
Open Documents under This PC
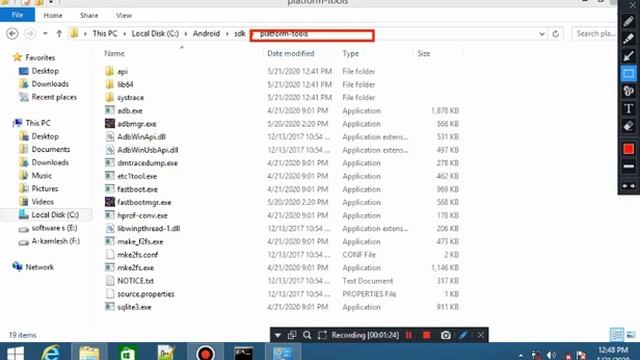(51, 149)
